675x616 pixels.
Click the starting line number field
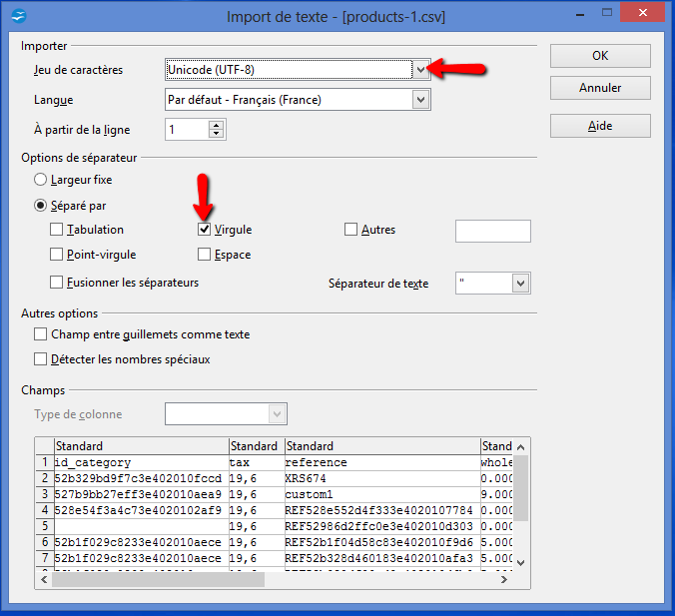[x=188, y=130]
